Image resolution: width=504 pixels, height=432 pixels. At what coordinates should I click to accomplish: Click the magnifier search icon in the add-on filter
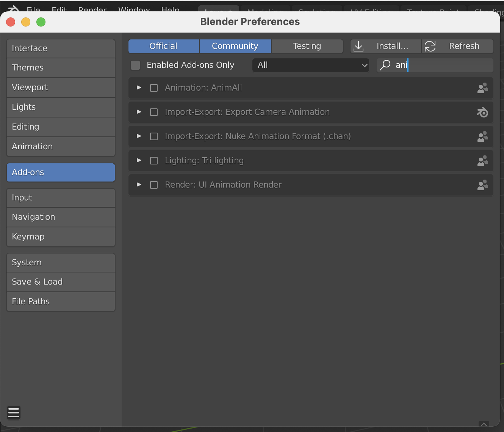tap(385, 65)
